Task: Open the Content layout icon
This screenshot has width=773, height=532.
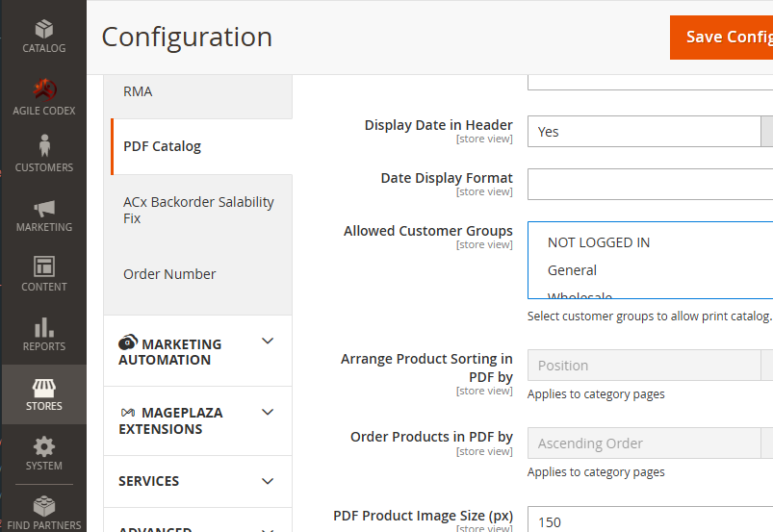Action: (x=44, y=266)
